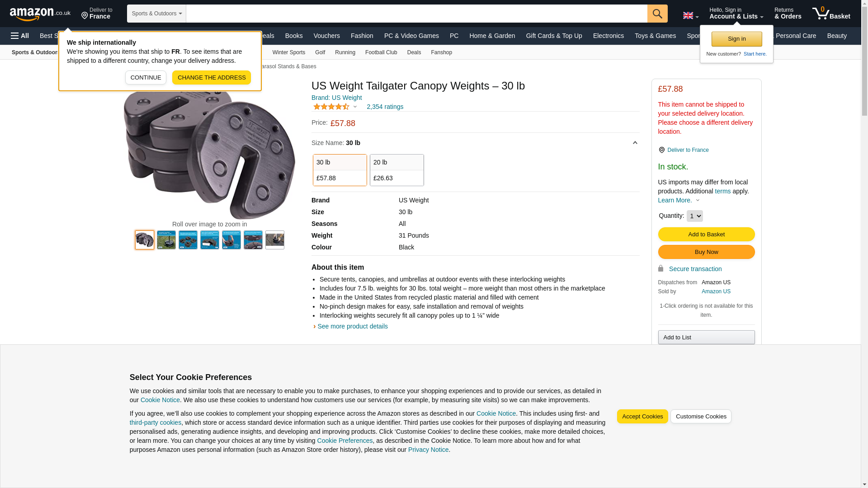Image resolution: width=868 pixels, height=488 pixels.
Task: Click the Deliver to France location icon
Action: 661,150
